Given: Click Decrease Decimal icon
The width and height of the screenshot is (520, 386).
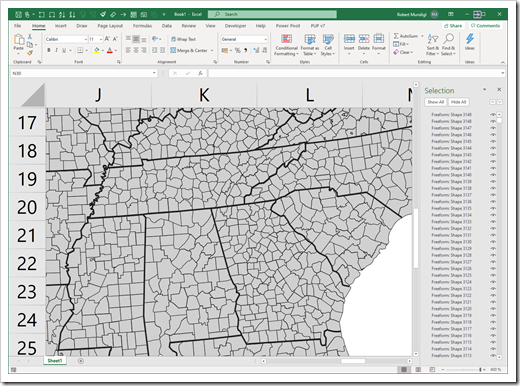Looking at the screenshot, I should coord(264,50).
